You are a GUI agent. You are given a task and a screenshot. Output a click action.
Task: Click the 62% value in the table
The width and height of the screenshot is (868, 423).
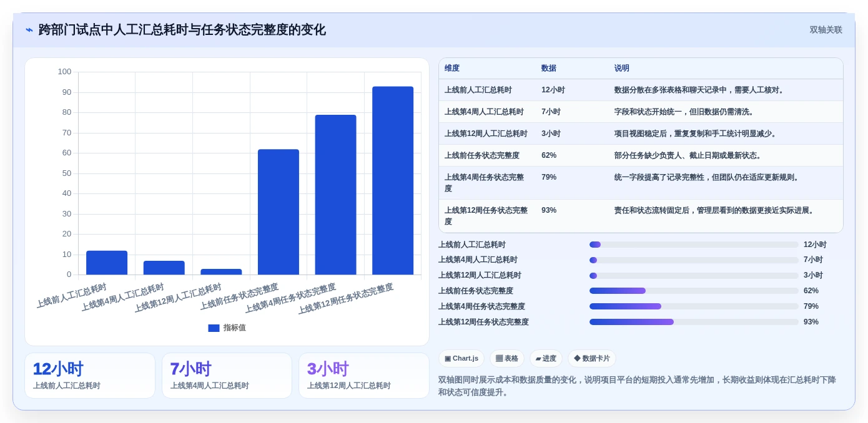549,155
